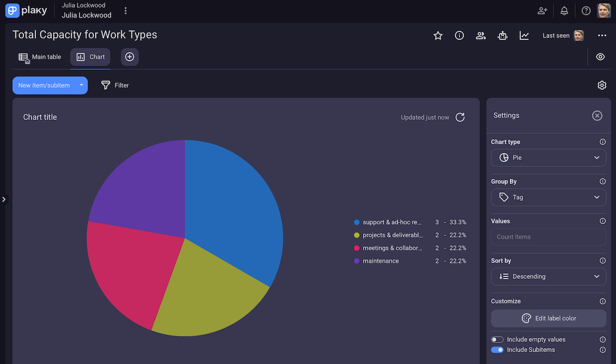
Task: Click the maintenance legend color dot
Action: click(356, 261)
